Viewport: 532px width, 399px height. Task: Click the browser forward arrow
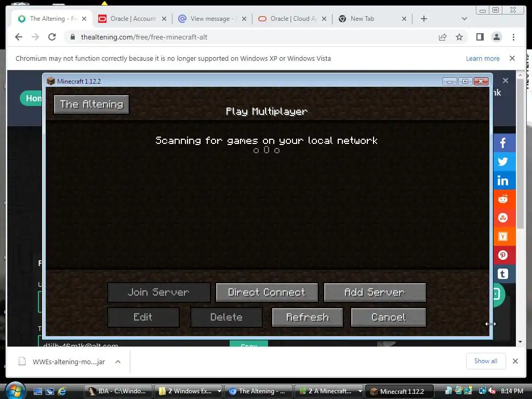[35, 37]
